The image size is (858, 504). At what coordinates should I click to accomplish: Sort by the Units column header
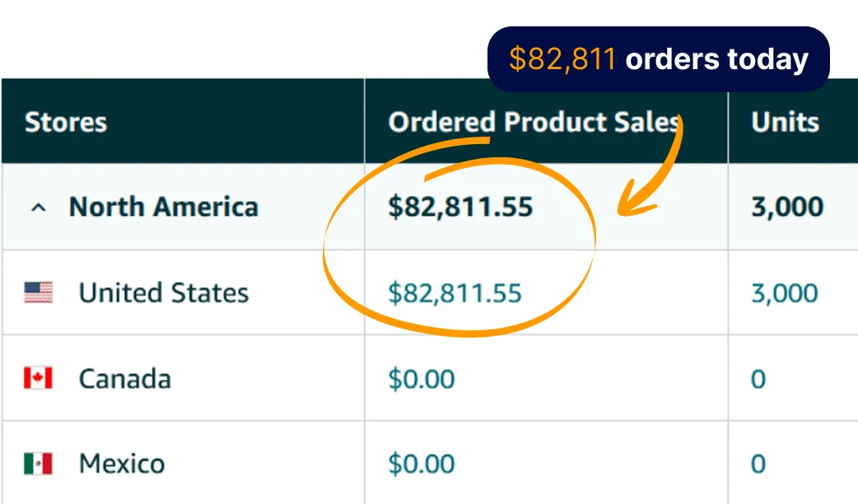(x=786, y=122)
